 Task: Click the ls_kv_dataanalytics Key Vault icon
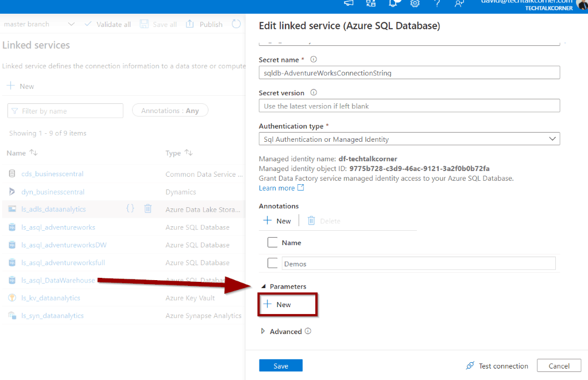click(12, 297)
